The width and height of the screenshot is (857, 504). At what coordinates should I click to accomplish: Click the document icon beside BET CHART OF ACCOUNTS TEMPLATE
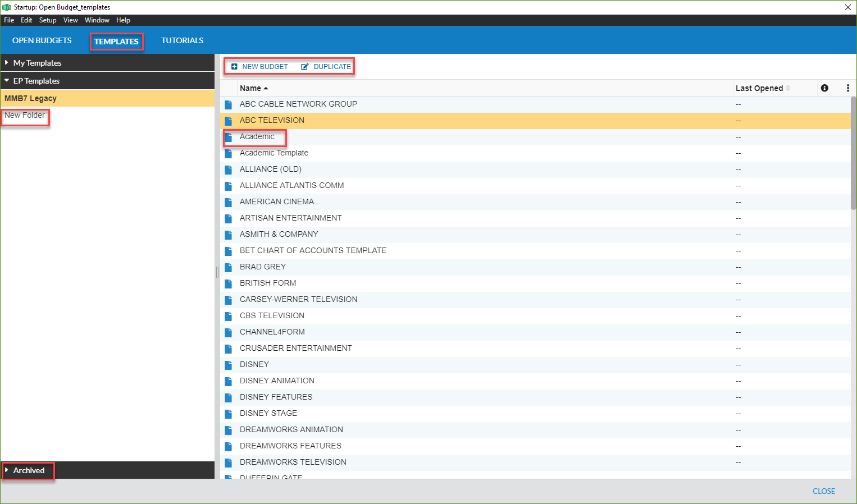click(229, 251)
